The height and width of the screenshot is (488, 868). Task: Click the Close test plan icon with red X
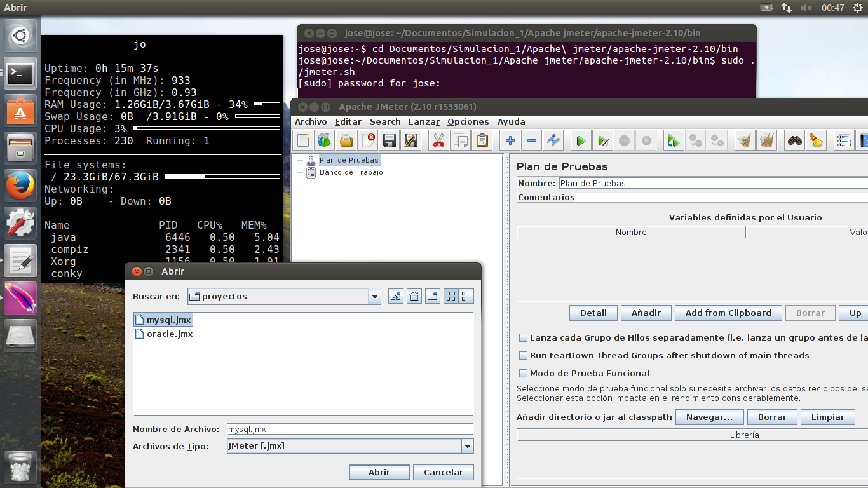point(368,140)
